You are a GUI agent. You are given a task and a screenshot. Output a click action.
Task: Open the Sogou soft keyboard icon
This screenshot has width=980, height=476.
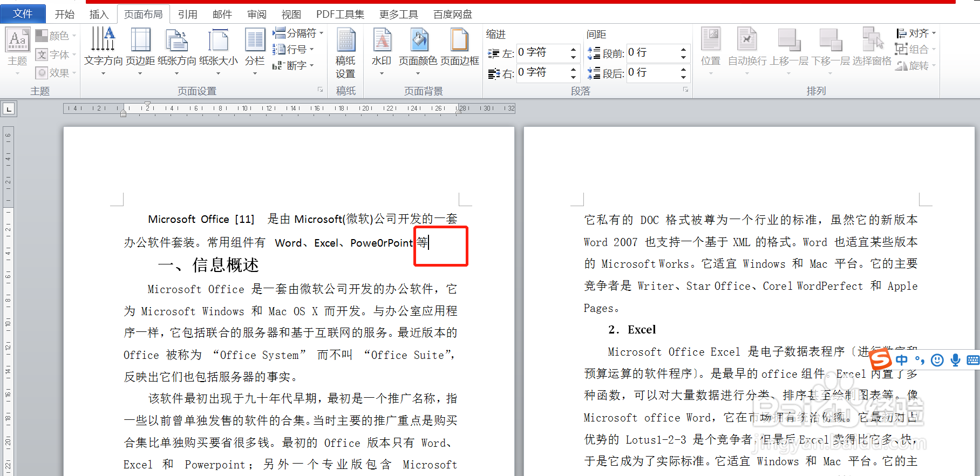click(x=973, y=360)
